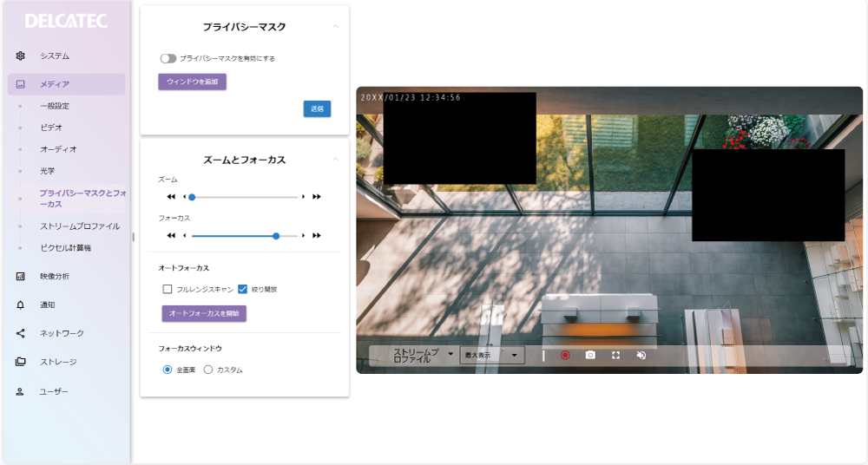This screenshot has width=868, height=465.
Task: Toggle the muted speaker icon on video
Action: [x=641, y=355]
